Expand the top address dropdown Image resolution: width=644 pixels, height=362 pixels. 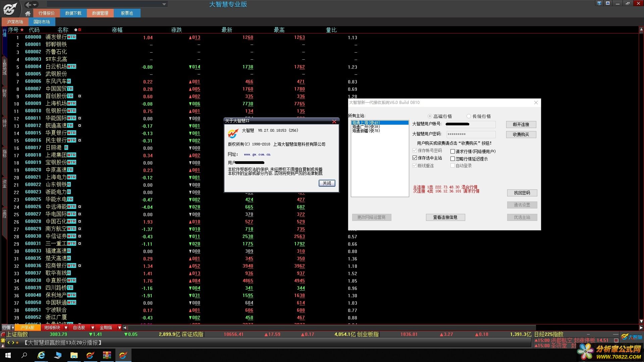(164, 4)
